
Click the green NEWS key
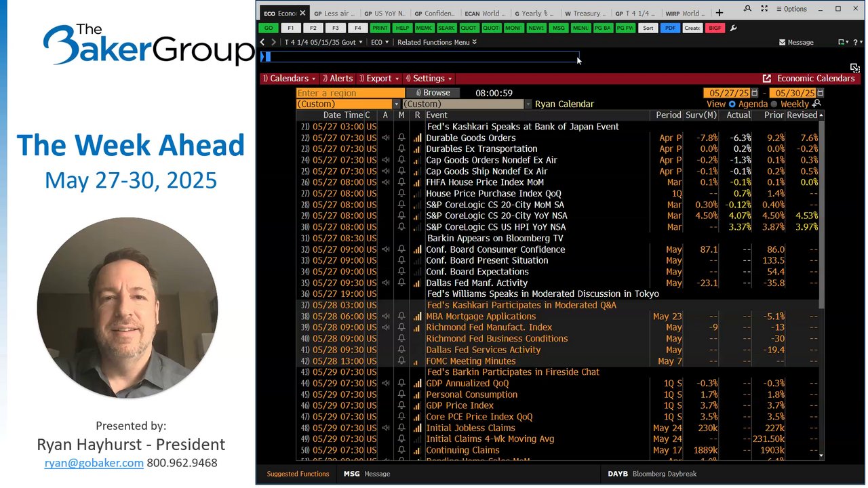536,28
